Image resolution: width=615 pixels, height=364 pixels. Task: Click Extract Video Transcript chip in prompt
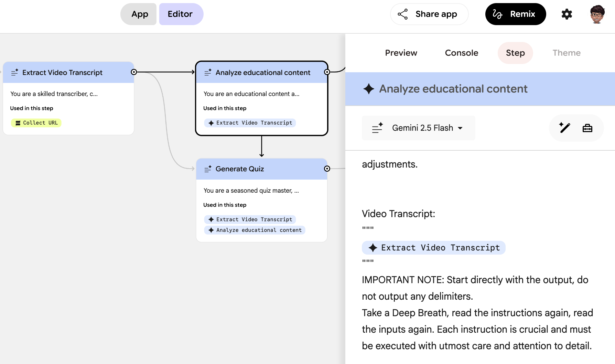(x=433, y=248)
